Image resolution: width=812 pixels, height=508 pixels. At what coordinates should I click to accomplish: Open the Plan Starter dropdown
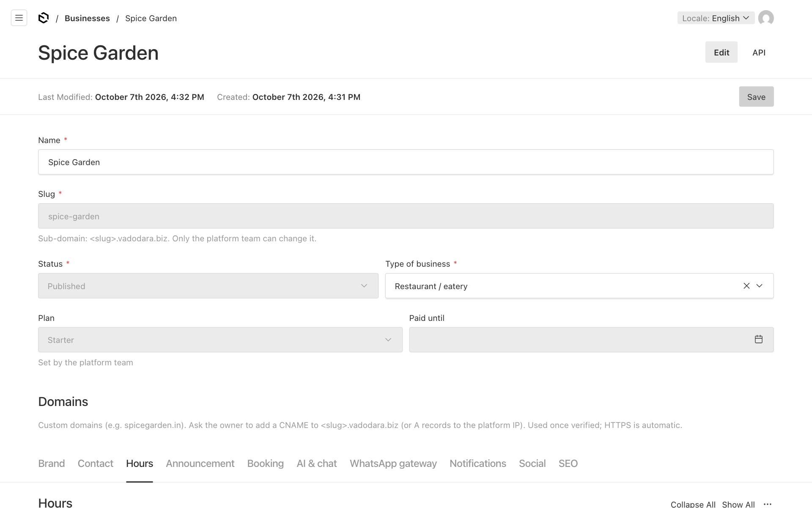220,340
